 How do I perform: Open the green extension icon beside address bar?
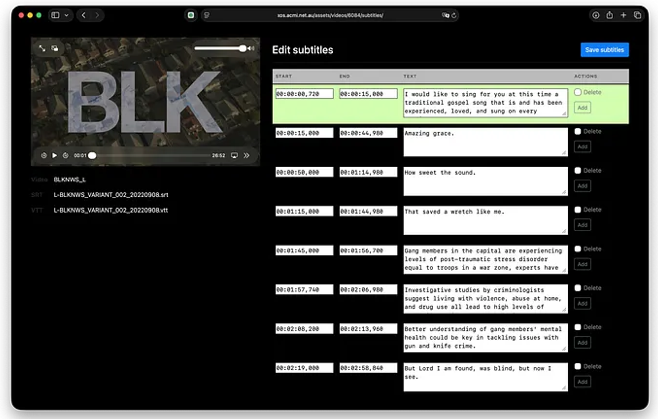coord(191,15)
